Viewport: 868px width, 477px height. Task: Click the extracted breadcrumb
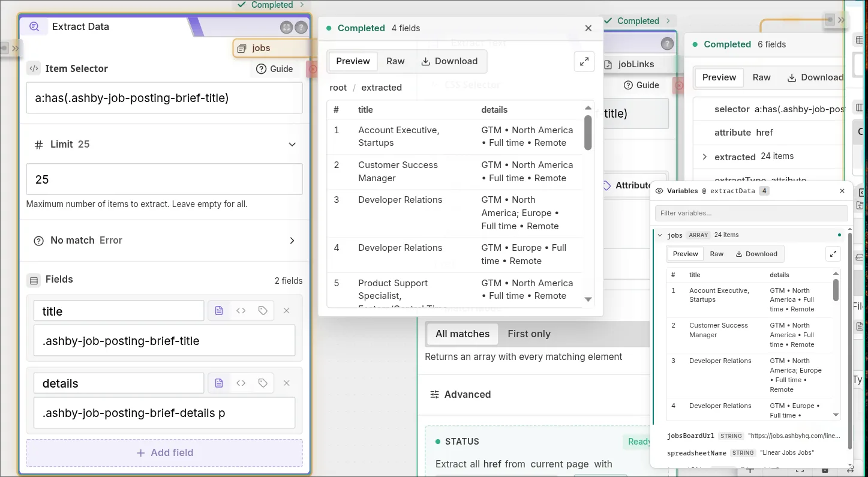pyautogui.click(x=382, y=88)
